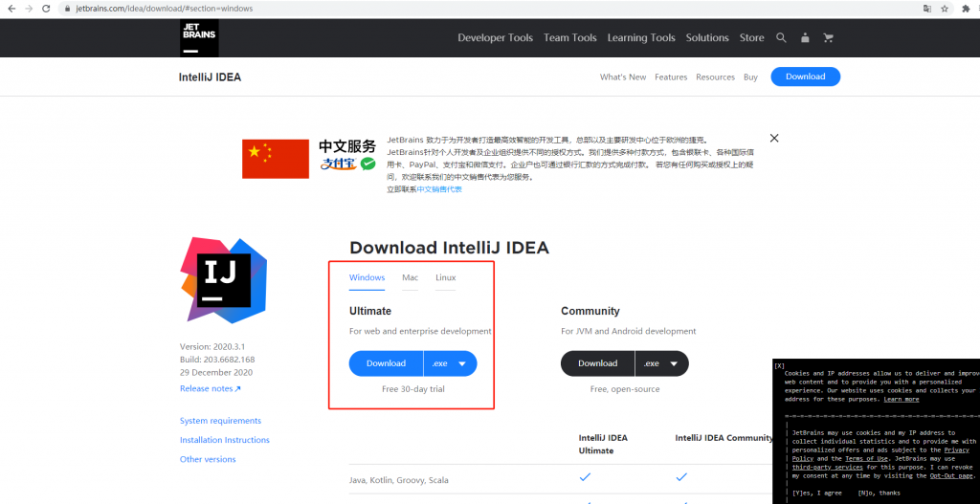Click the address bar URL

[165, 9]
